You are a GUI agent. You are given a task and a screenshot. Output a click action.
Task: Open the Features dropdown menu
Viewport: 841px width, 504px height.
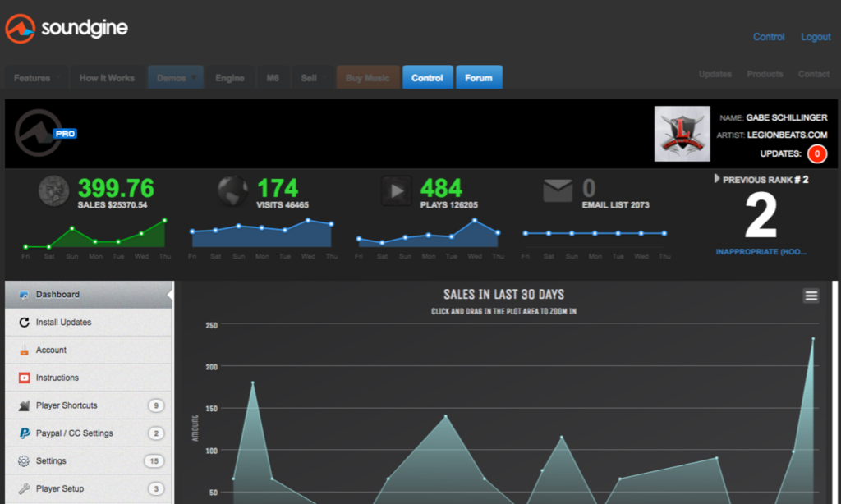[x=36, y=78]
